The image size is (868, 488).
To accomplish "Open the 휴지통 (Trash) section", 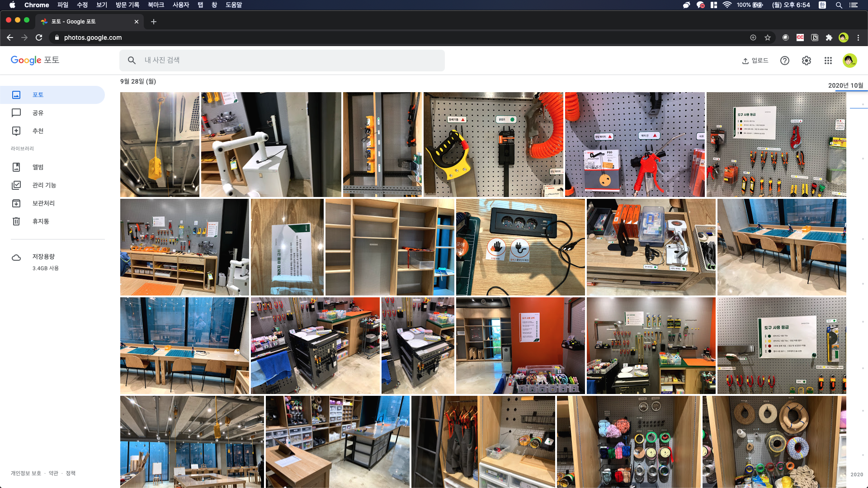I will [41, 221].
